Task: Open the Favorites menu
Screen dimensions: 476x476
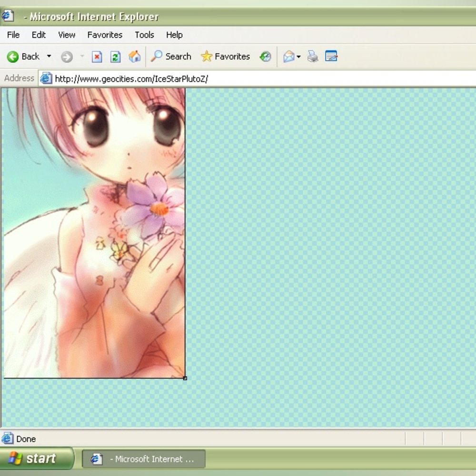Action: 105,35
